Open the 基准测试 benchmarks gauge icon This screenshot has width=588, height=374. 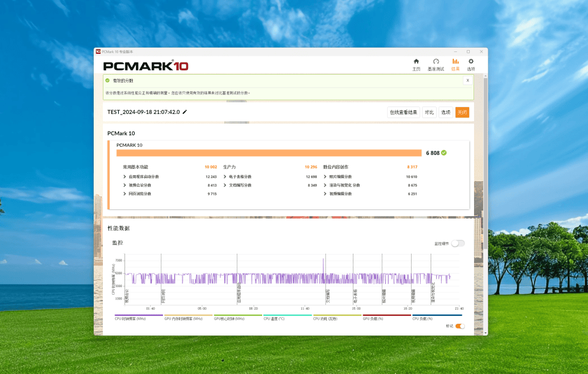coord(435,64)
